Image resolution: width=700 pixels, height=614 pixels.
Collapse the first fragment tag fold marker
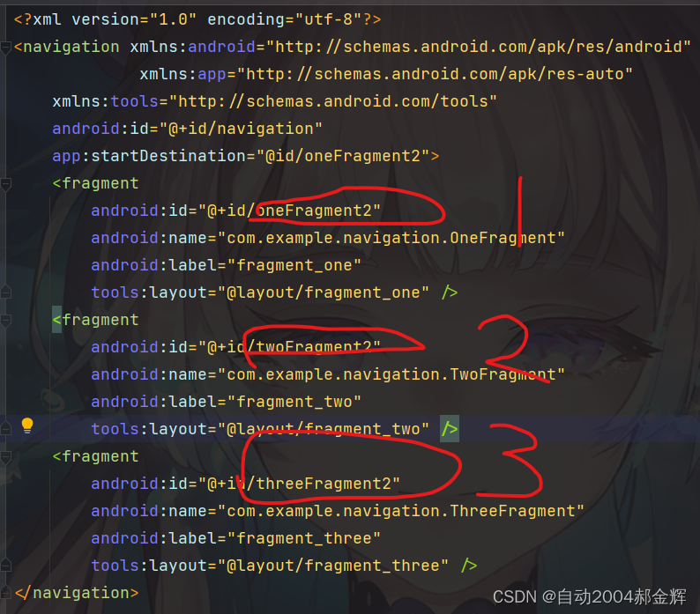pos(5,184)
